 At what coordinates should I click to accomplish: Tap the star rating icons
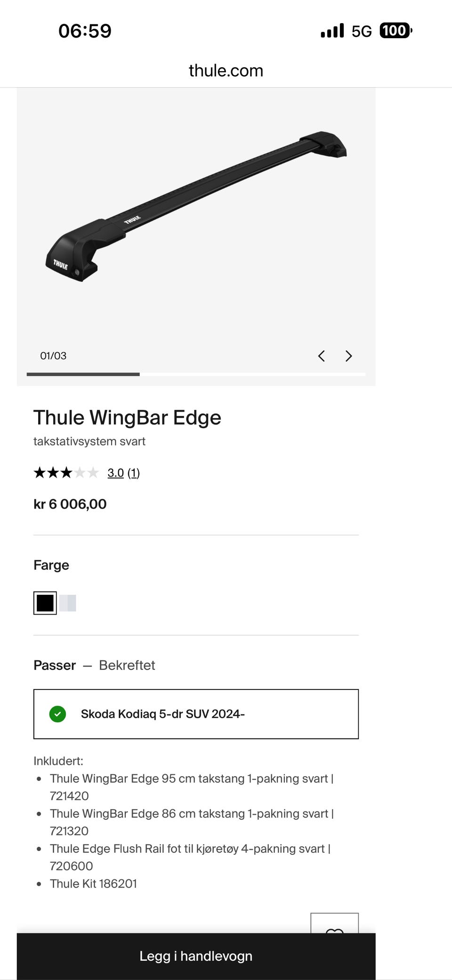click(66, 472)
